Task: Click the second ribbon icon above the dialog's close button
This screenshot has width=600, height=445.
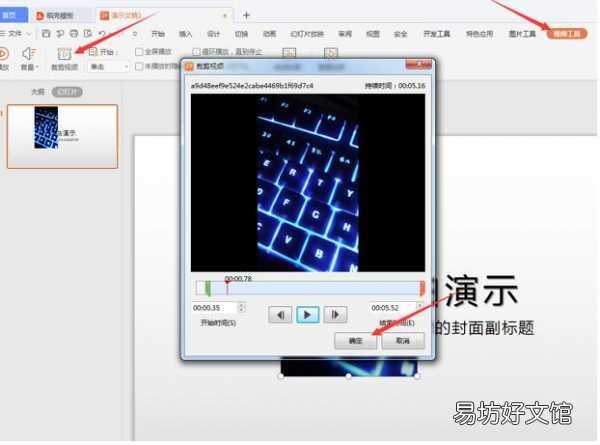Action: (331, 52)
